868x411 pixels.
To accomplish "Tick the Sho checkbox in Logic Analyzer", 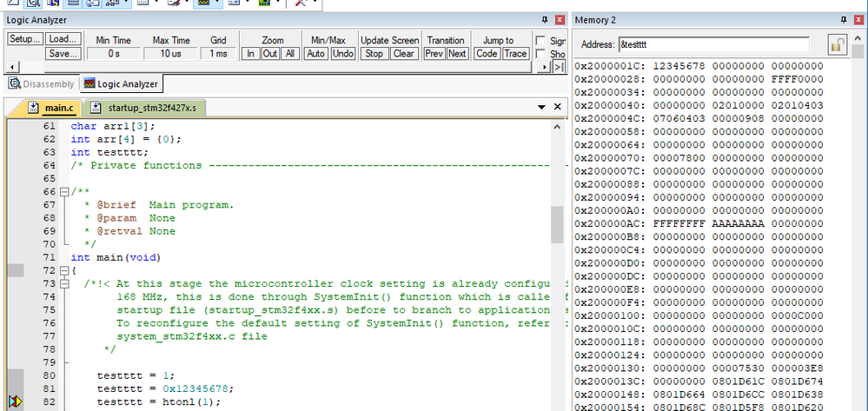I will pyautogui.click(x=540, y=54).
